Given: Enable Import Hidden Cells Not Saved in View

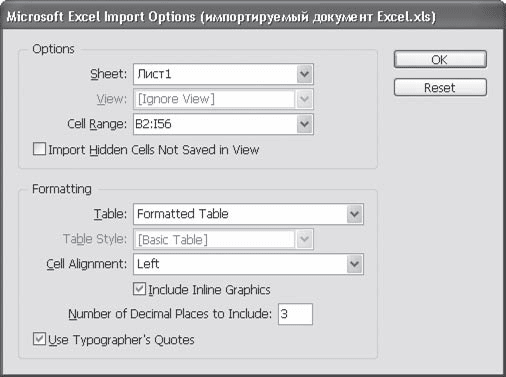Looking at the screenshot, I should coord(39,149).
